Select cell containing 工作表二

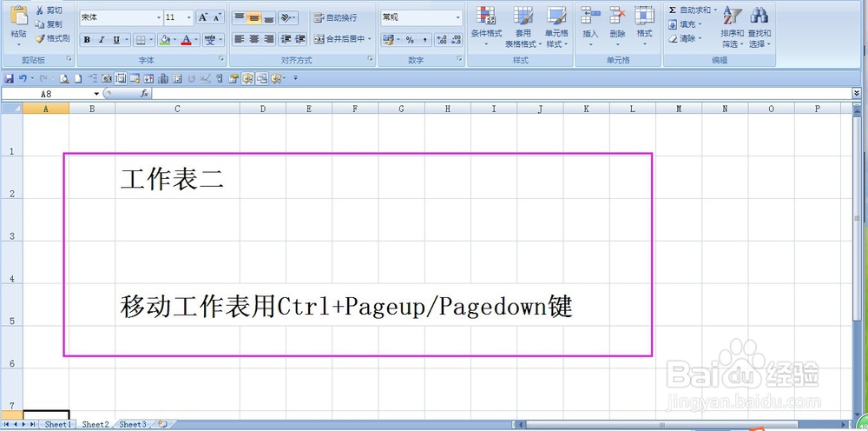(177, 177)
